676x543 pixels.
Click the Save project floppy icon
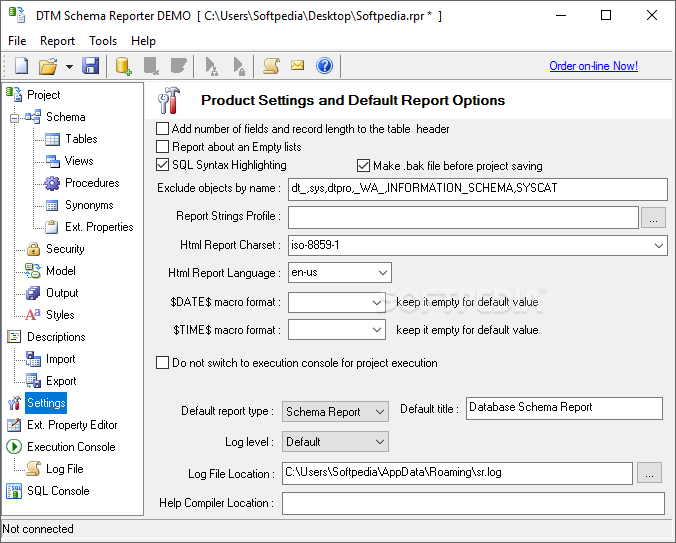pos(91,66)
